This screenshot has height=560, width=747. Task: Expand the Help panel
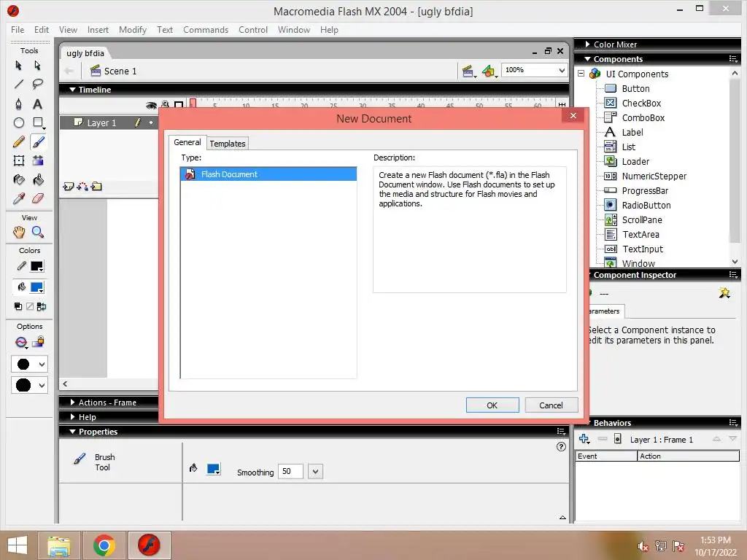pos(72,416)
